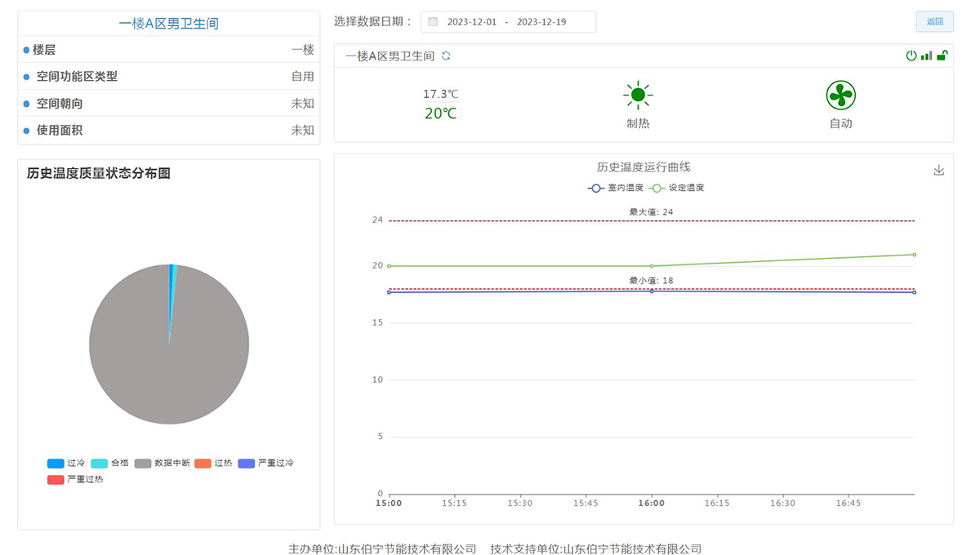Click the green signal strength bars icon
Image resolution: width=980 pixels, height=555 pixels.
pyautogui.click(x=926, y=55)
